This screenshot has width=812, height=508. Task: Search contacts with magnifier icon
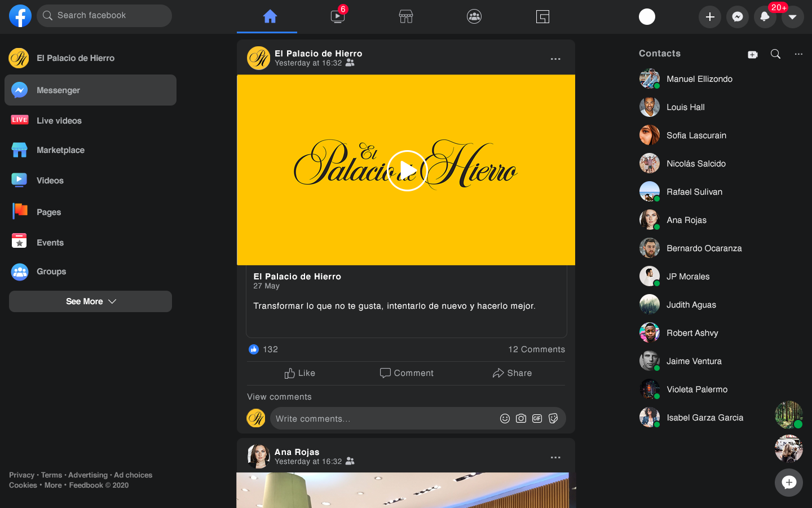775,54
